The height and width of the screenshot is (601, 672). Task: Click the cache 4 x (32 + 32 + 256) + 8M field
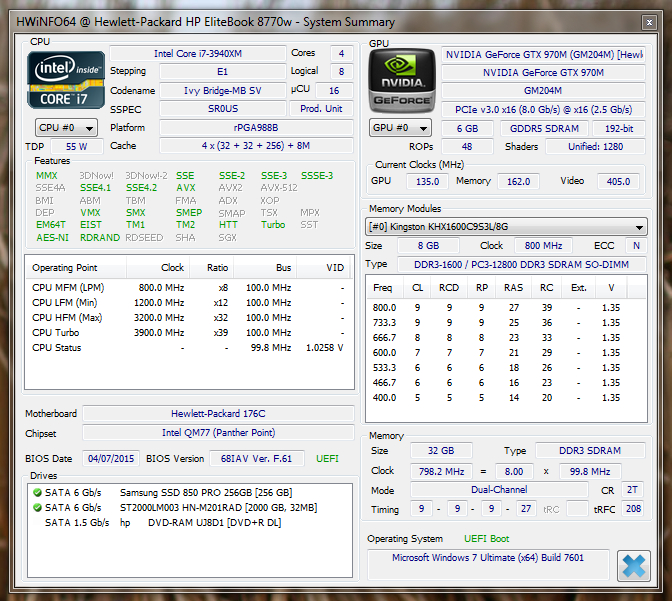pyautogui.click(x=256, y=146)
